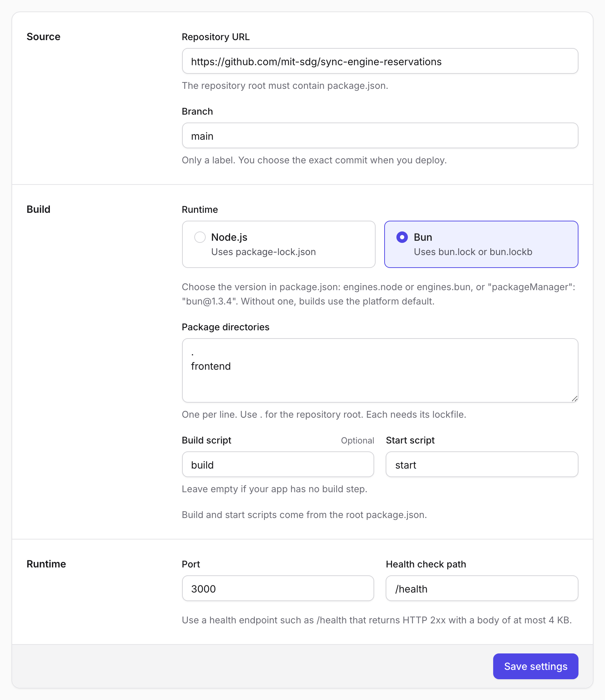
Task: Save the settings with Save settings button
Action: [536, 666]
